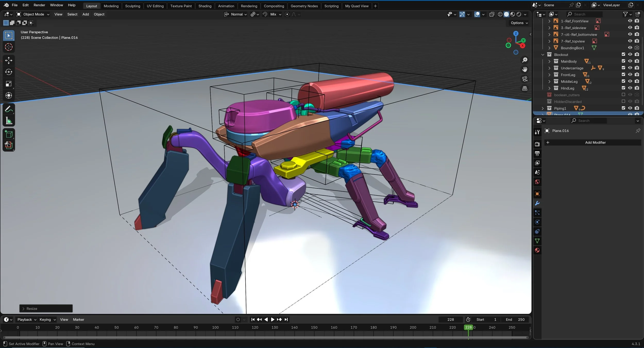Open the Normal transform orientation dropdown
The height and width of the screenshot is (348, 644).
click(x=236, y=14)
